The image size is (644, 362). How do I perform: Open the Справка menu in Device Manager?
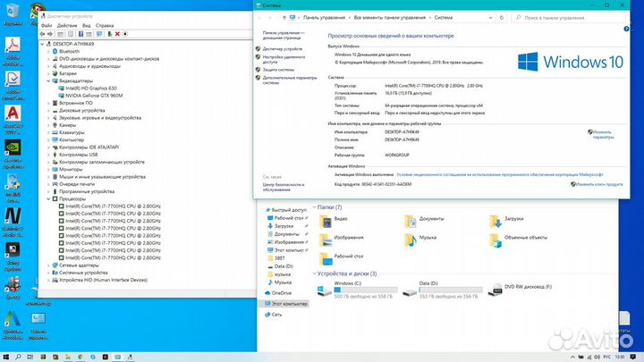tap(105, 25)
